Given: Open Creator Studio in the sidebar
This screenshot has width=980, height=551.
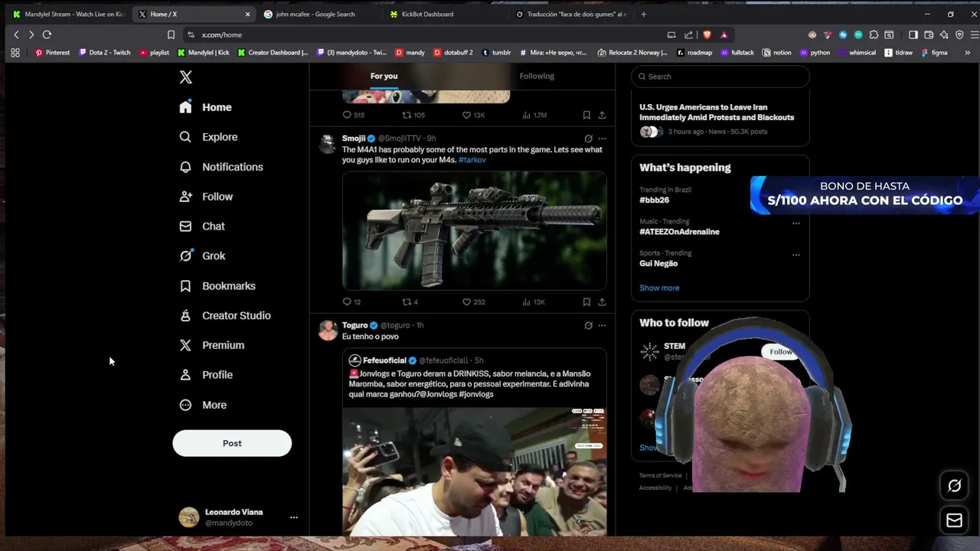Looking at the screenshot, I should click(x=224, y=315).
